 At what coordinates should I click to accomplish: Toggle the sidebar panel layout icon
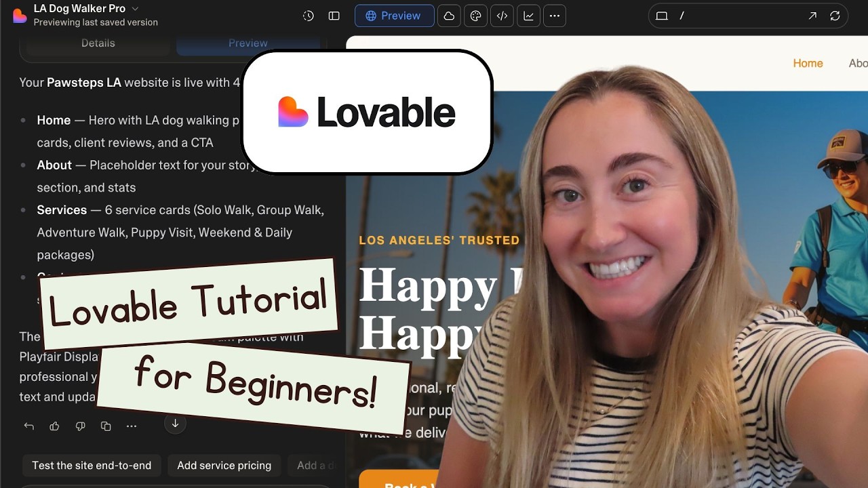[334, 16]
